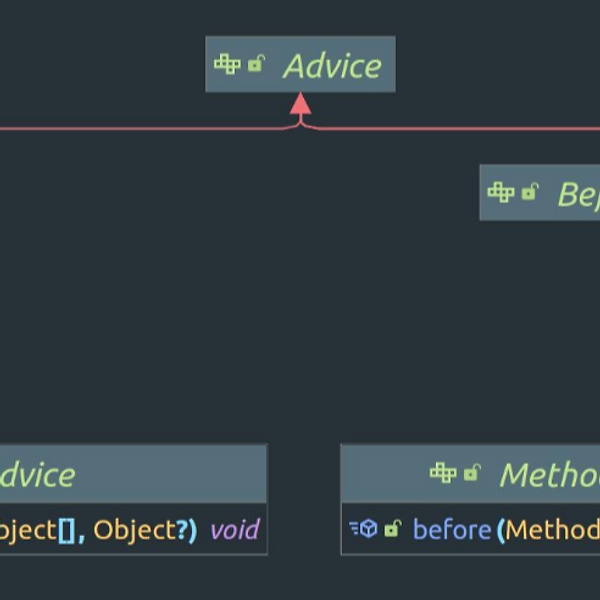Click the interface icon on the Metho... node
The height and width of the screenshot is (600, 600).
tap(443, 473)
